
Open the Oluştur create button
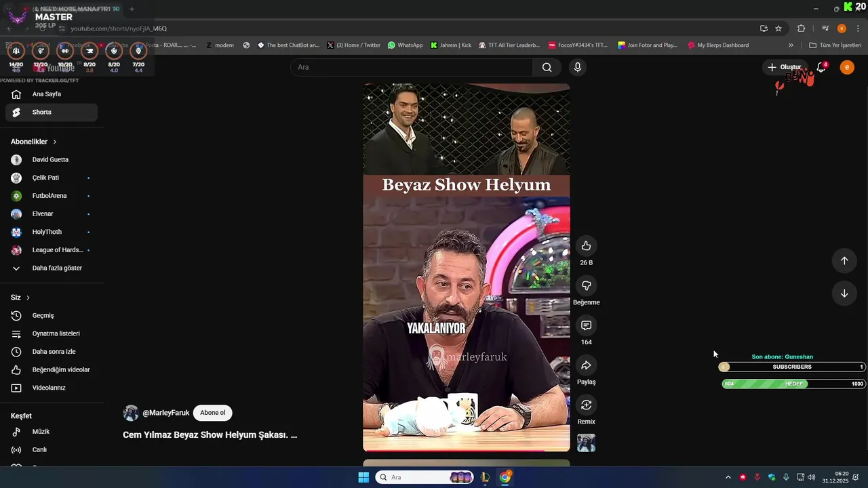(x=784, y=67)
